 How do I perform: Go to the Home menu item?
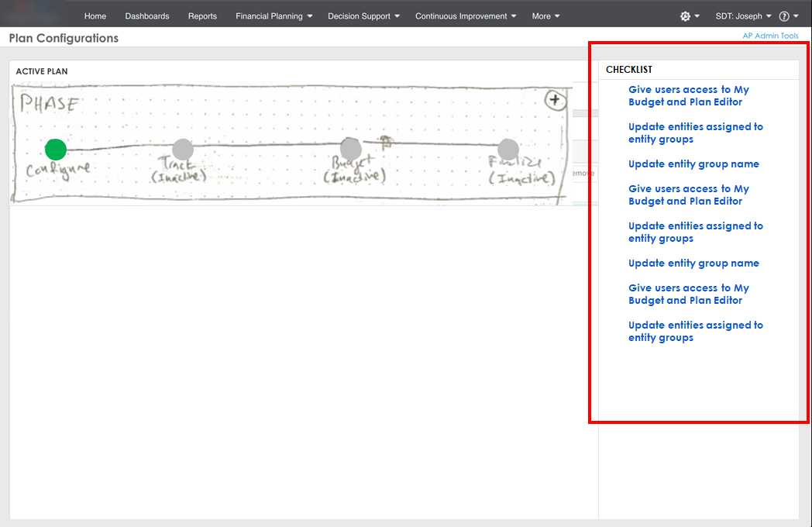[95, 16]
